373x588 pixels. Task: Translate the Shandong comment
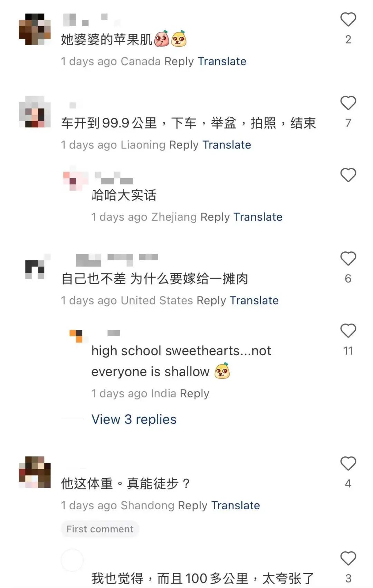point(236,505)
